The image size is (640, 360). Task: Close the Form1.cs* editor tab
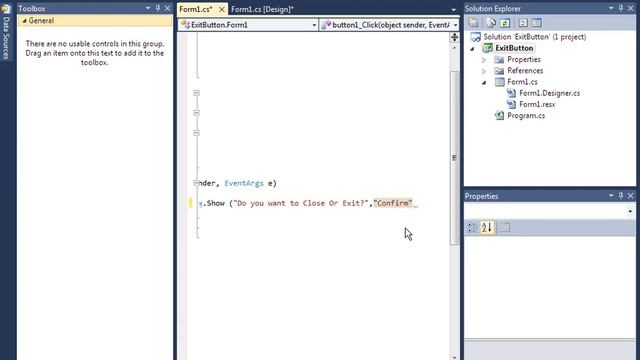222,9
